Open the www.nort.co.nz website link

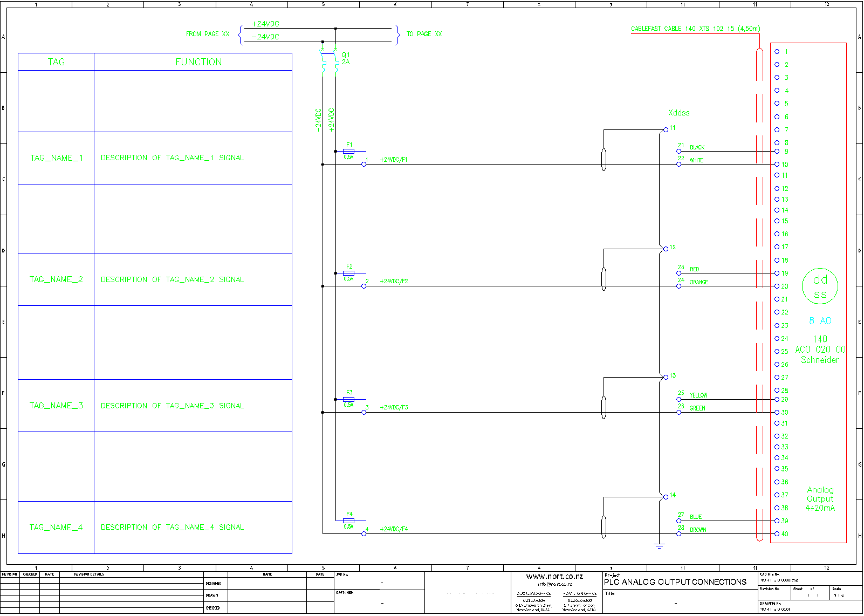point(554,577)
